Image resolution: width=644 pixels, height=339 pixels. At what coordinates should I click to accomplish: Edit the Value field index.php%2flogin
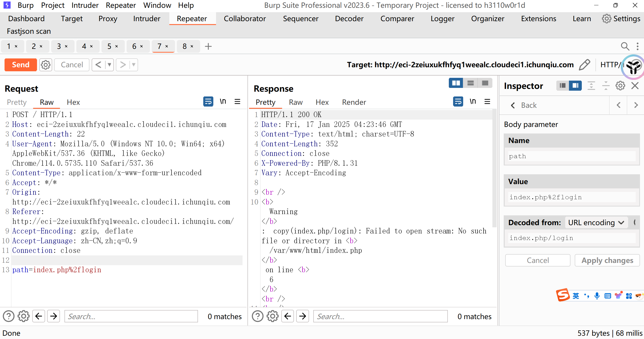pos(572,197)
